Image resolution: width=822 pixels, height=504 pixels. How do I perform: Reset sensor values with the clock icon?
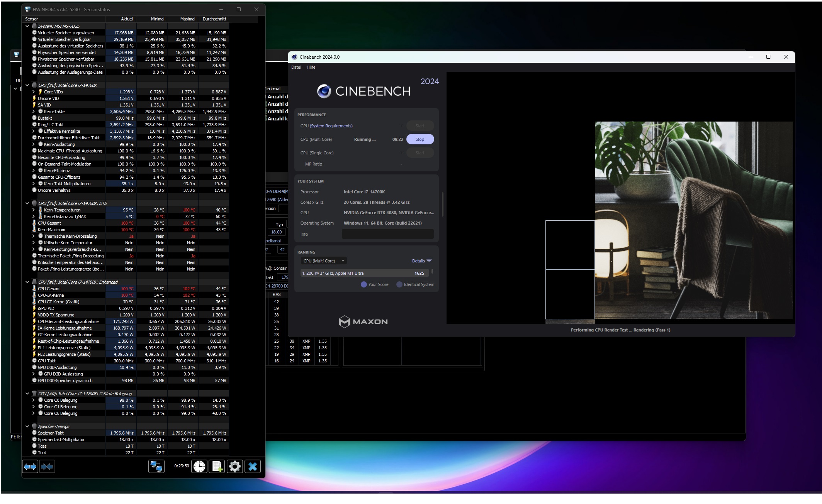tap(199, 467)
